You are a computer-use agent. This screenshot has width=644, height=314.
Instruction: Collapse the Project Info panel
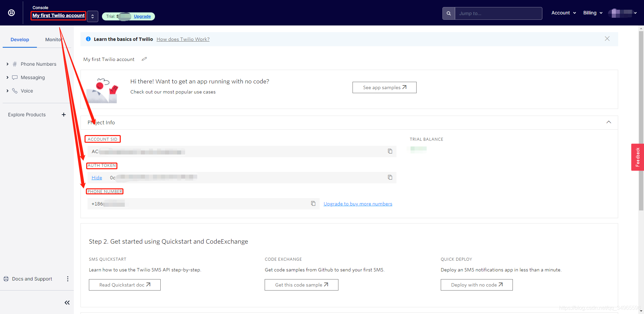point(609,122)
